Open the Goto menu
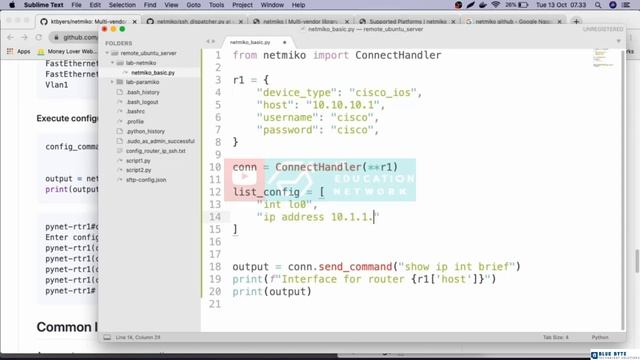Screen dimensions: 640x360 (x=193, y=5)
